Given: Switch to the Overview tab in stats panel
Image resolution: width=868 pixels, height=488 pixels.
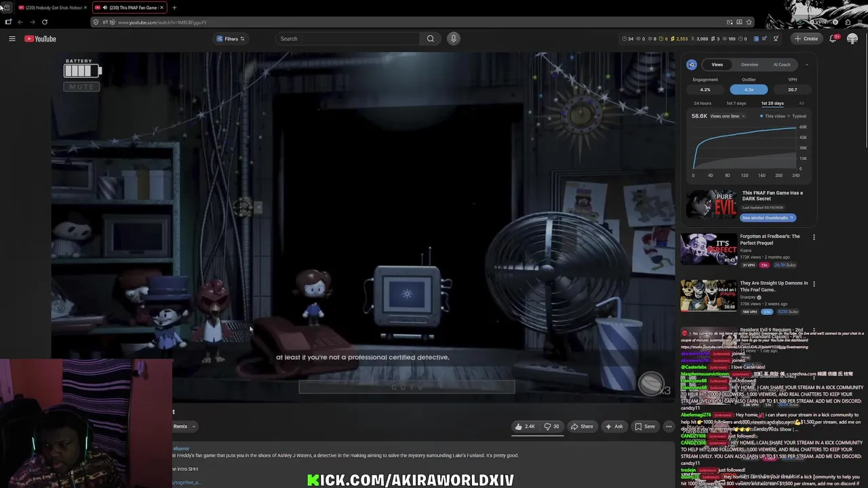Looking at the screenshot, I should [x=749, y=64].
